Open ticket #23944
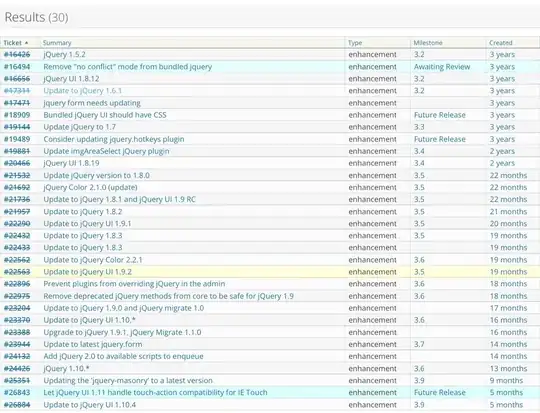Screen dimensions: 540x413 17,344
